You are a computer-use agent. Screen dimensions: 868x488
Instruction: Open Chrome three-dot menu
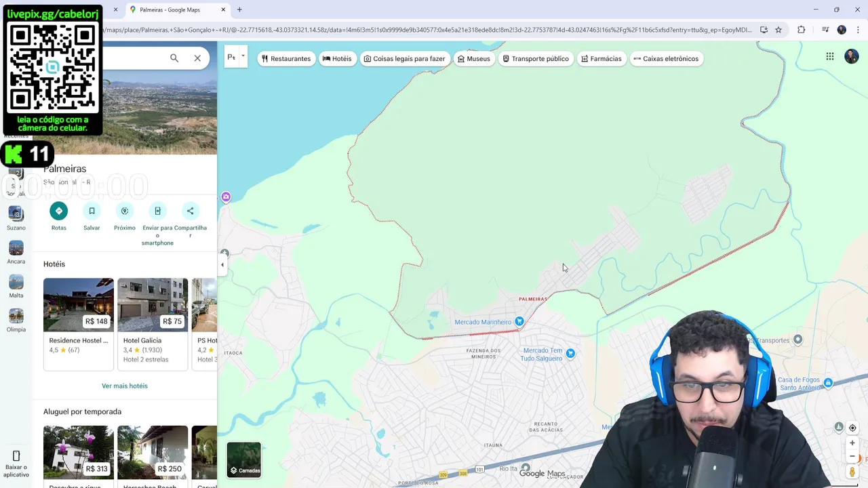coord(858,30)
